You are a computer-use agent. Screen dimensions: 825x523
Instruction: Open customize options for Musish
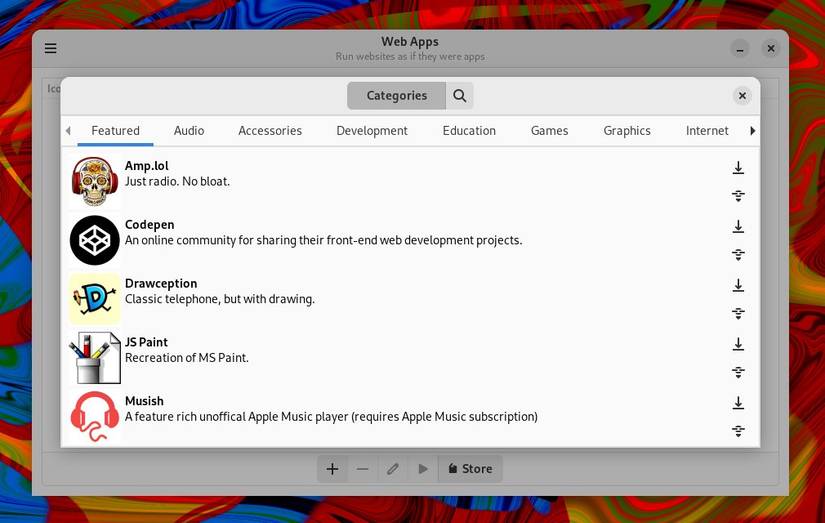pyautogui.click(x=738, y=431)
